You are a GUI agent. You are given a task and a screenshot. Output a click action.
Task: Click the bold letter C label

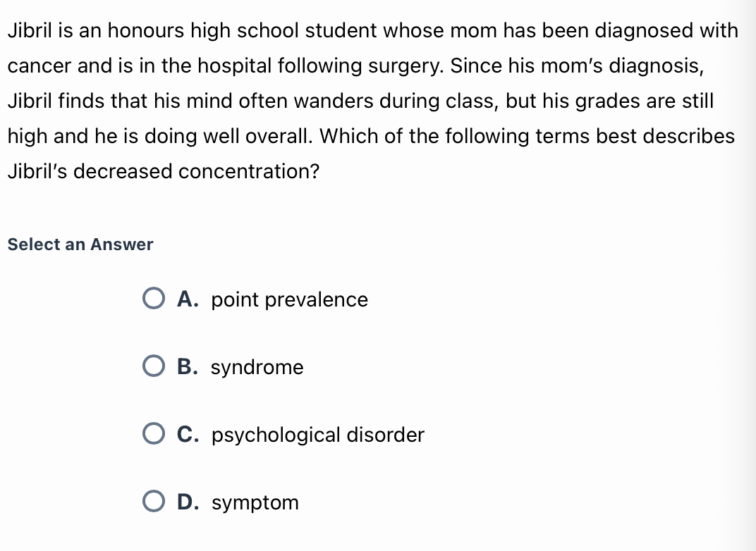pos(188,434)
